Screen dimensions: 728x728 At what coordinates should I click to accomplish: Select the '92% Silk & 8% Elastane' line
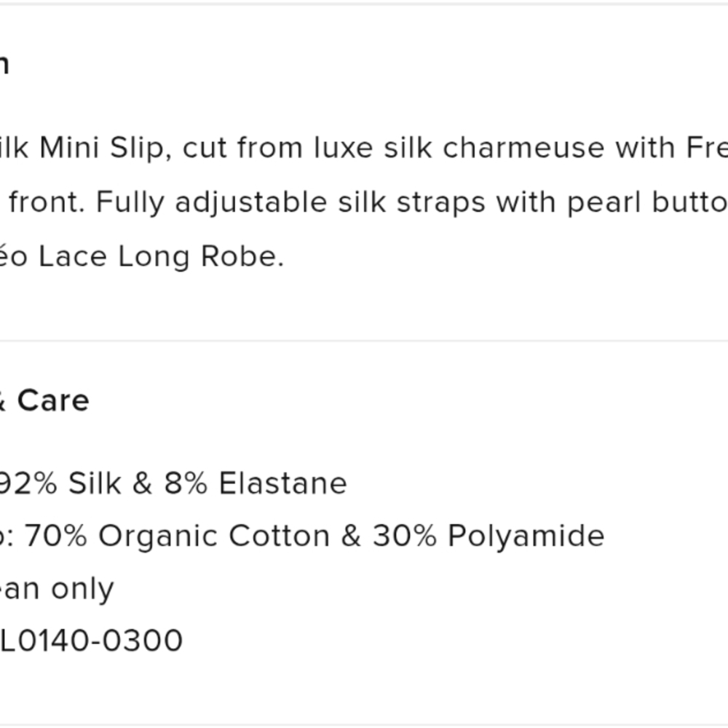coord(173,483)
